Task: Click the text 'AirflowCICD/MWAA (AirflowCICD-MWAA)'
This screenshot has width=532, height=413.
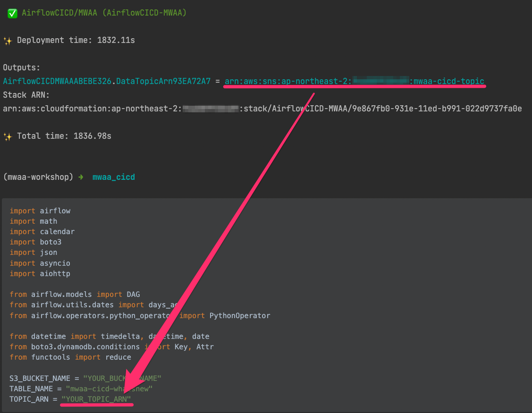Action: (104, 13)
